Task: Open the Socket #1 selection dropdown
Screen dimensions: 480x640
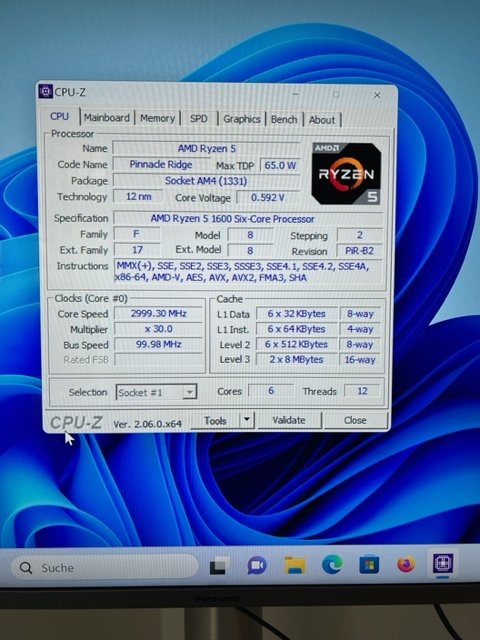Action: (156, 392)
